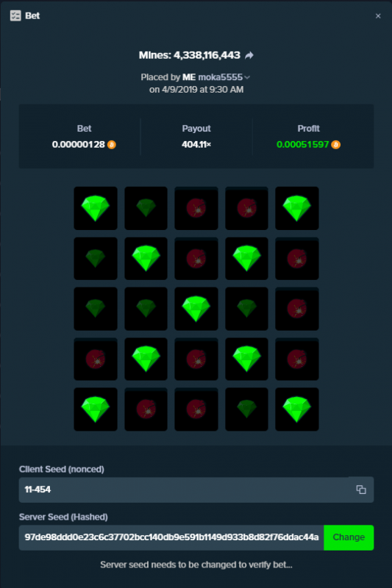Click the mine in top row third tile
This screenshot has width=392, height=588.
pyautogui.click(x=196, y=208)
